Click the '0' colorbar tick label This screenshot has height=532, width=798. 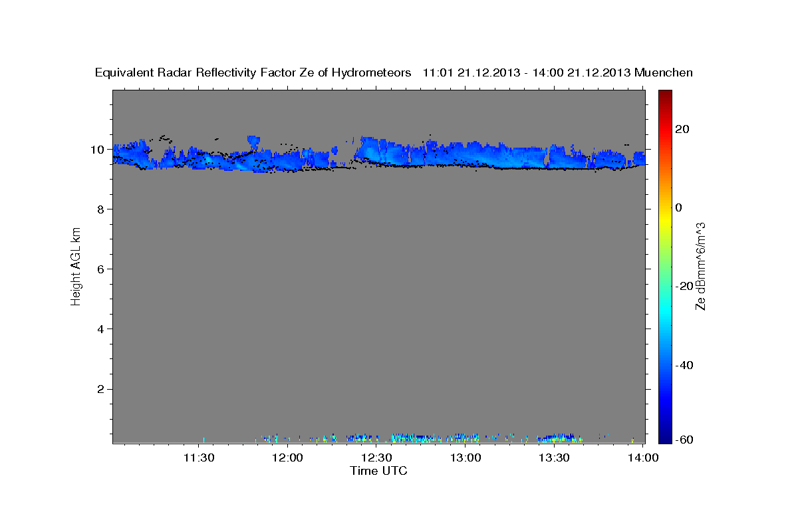679,207
